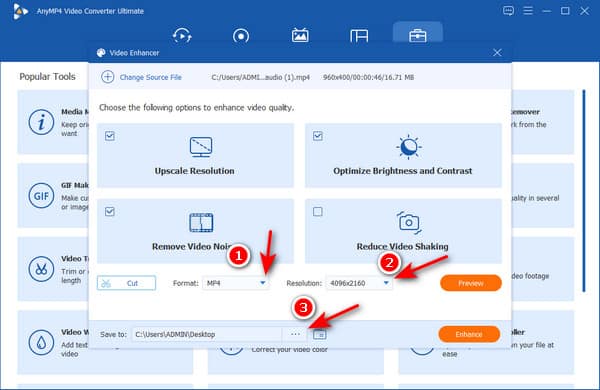Open the Collage tab icon

(x=359, y=36)
